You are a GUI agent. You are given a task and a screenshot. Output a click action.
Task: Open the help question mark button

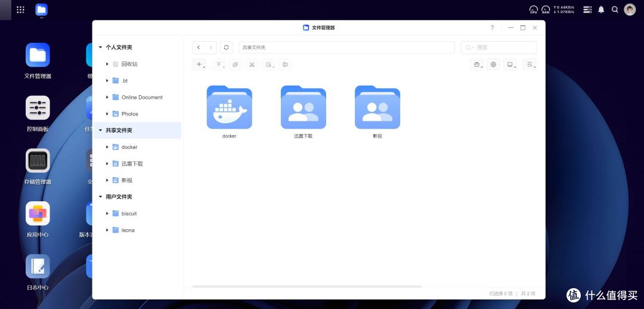point(492,28)
